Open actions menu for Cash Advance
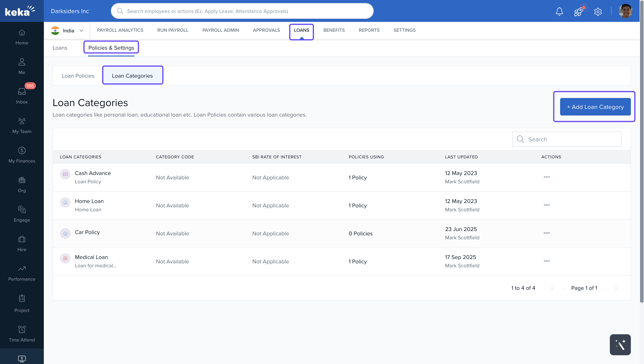 click(546, 177)
